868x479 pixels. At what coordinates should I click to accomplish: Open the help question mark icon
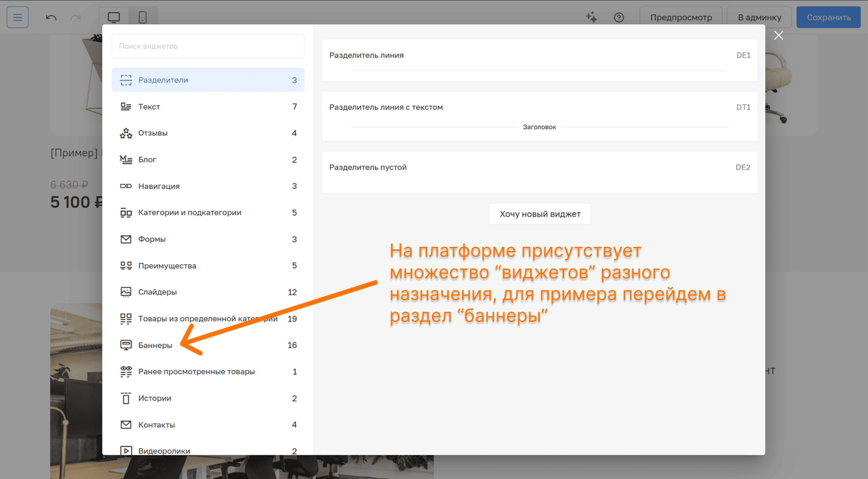pyautogui.click(x=619, y=17)
